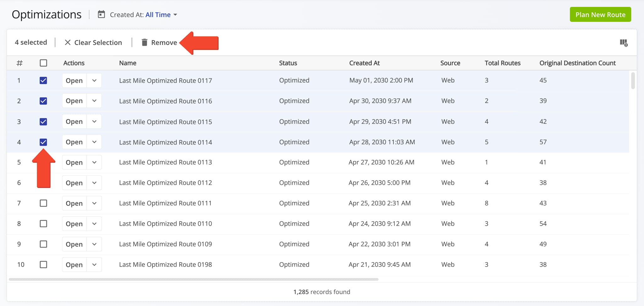Screen dimensions: 644x306
Task: Click the name Last Mile Optimized Route 0113
Action: pyautogui.click(x=165, y=162)
